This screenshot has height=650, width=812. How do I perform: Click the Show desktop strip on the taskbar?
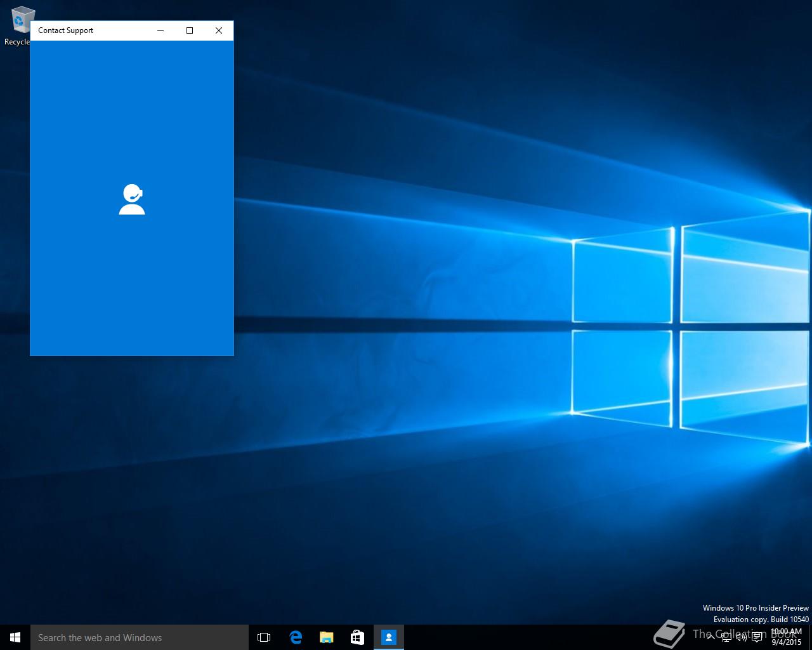[810, 637]
